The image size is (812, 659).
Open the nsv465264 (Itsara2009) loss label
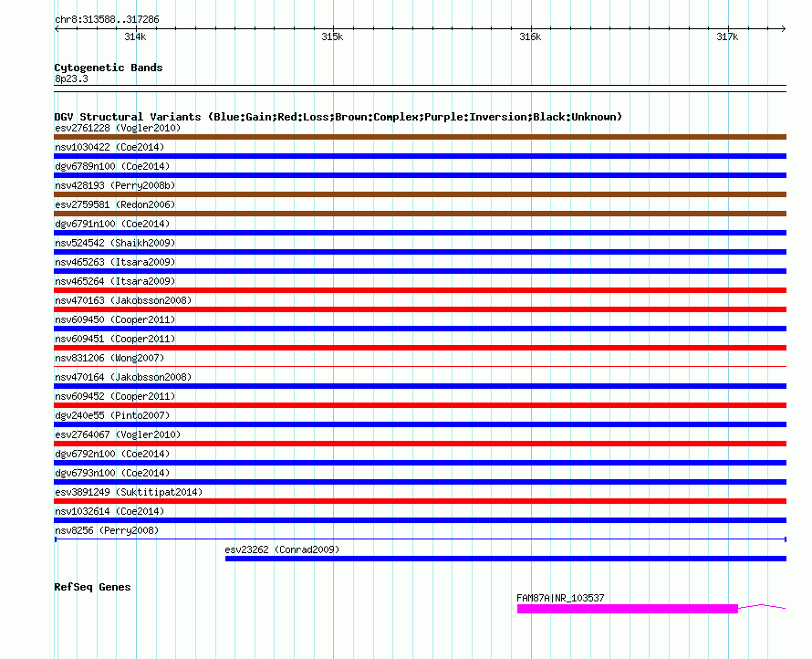(115, 281)
